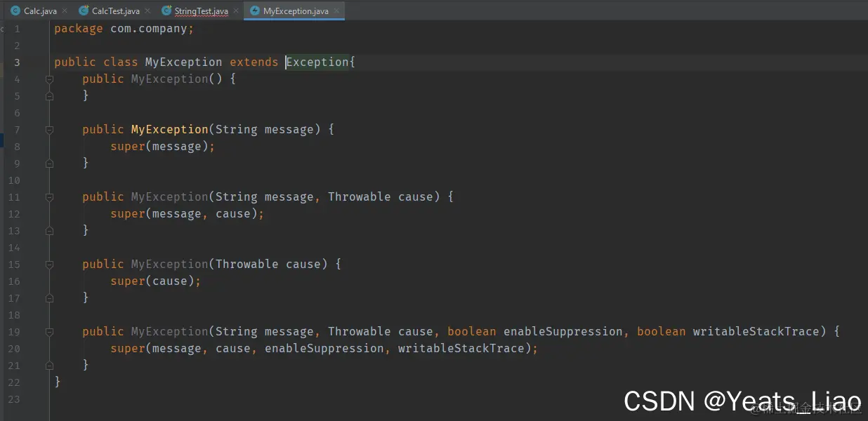Collapse the five-line constructor block at line 19
The image size is (868, 421).
coord(49,332)
